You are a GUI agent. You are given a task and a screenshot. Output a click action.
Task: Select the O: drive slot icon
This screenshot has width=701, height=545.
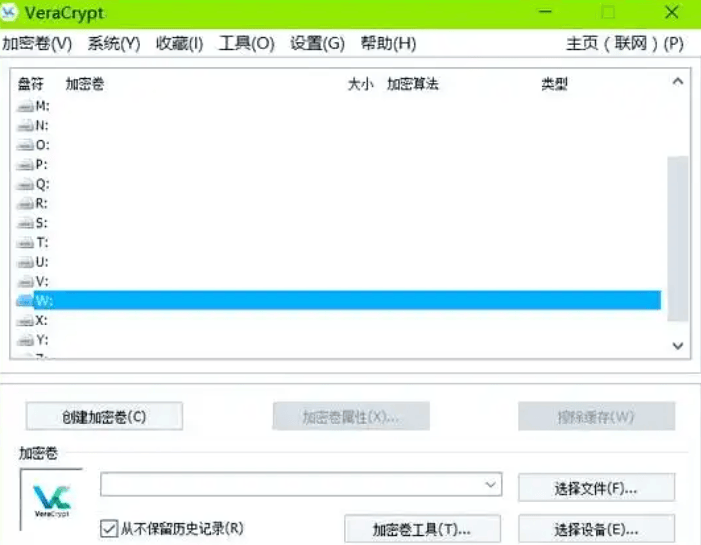(25, 145)
